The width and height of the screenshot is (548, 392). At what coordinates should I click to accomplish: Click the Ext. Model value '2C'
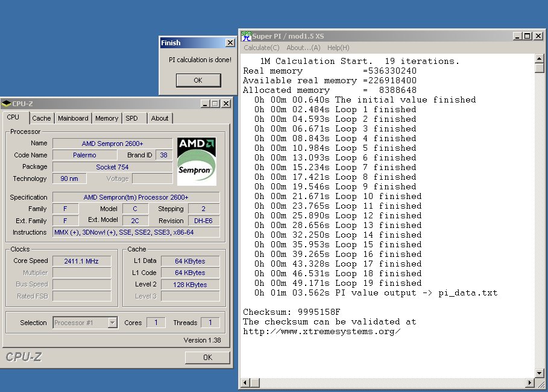click(x=135, y=221)
